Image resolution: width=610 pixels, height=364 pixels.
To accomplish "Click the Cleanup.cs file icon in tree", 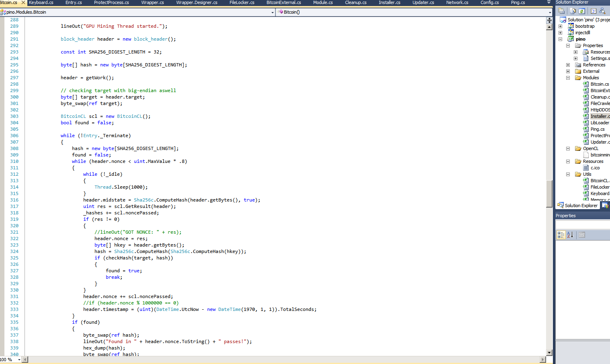I will [586, 97].
